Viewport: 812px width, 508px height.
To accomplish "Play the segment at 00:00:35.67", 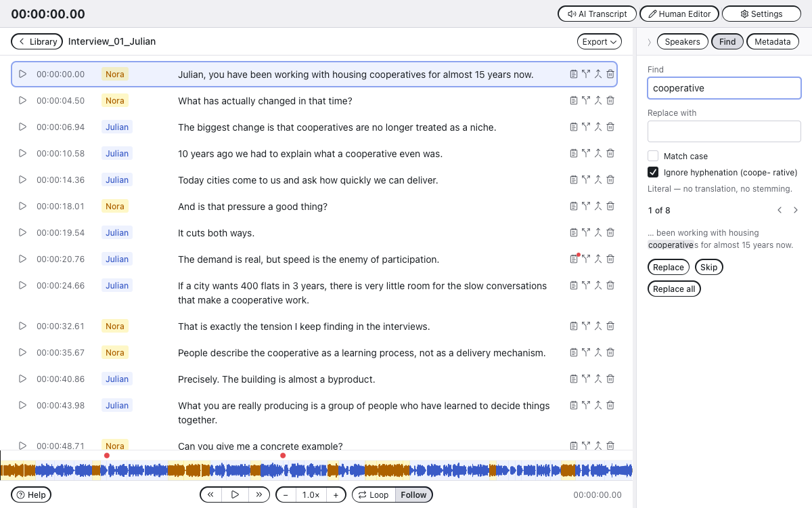I will [22, 352].
